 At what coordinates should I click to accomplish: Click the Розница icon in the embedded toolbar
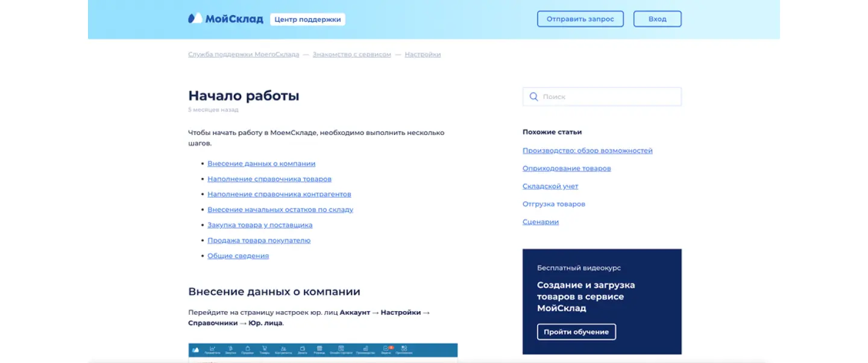319,350
